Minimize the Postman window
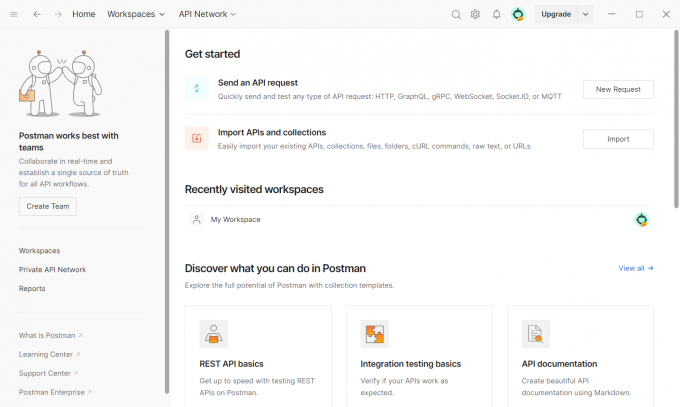This screenshot has width=680, height=407. (611, 14)
